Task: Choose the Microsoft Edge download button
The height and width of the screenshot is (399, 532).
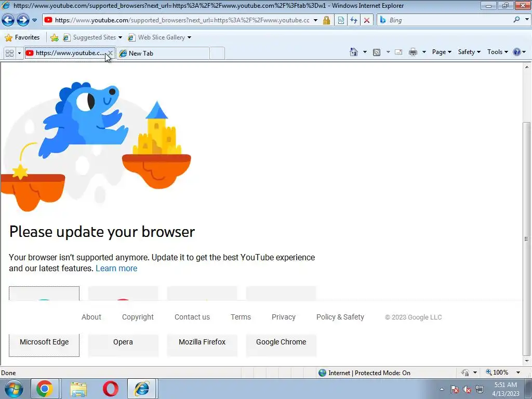Action: 44,342
